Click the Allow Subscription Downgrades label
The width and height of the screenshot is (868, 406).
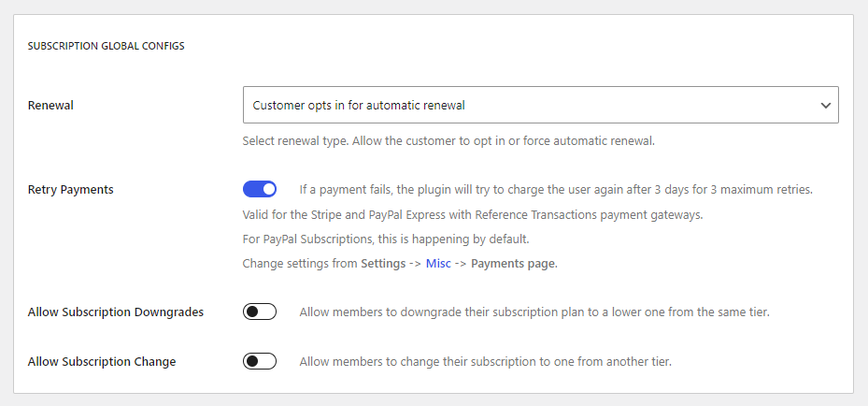coord(116,312)
